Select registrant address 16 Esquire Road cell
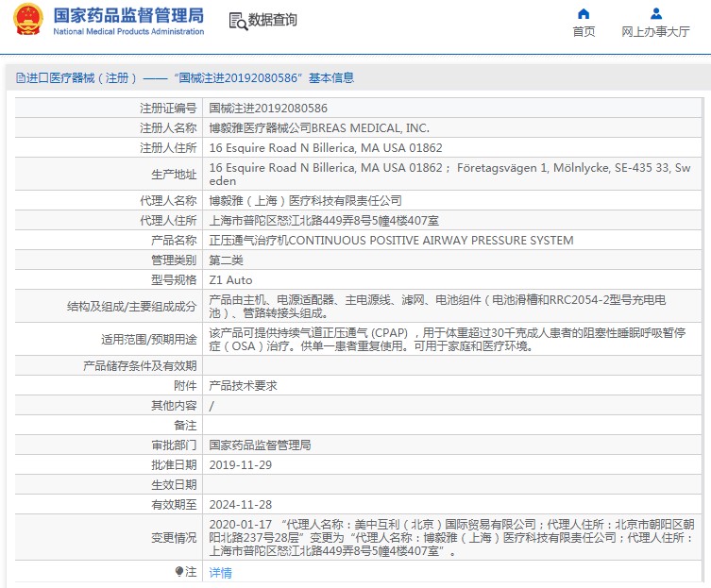This screenshot has width=711, height=588. click(x=326, y=148)
